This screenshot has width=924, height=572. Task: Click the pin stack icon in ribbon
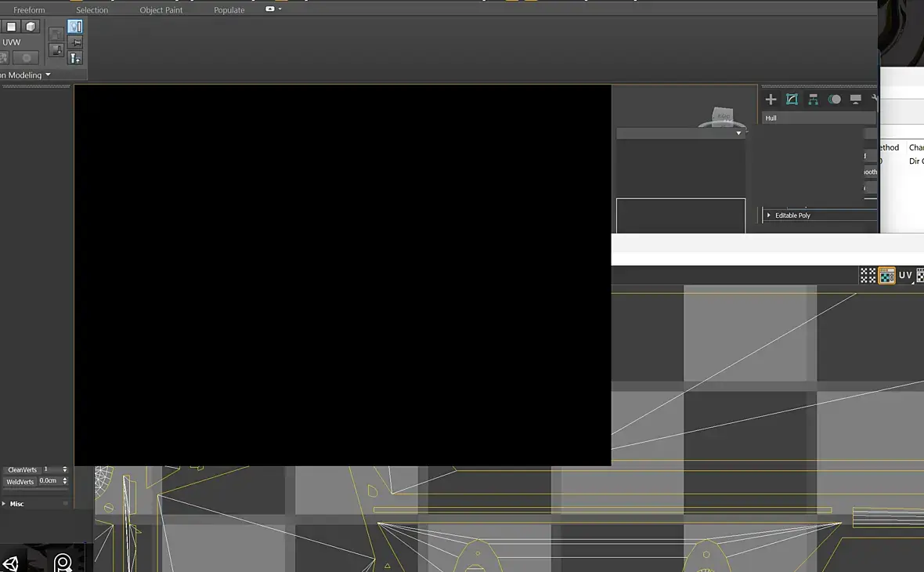tap(75, 42)
